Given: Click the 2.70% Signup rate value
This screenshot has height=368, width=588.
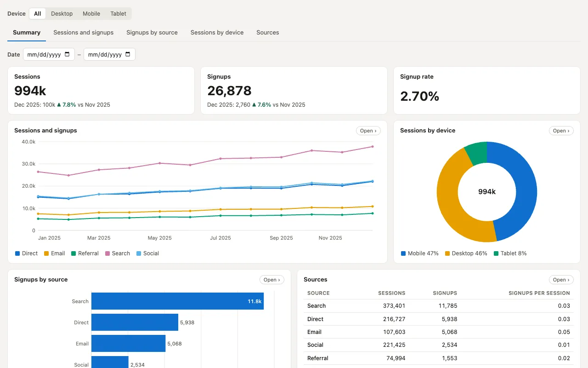Looking at the screenshot, I should [x=419, y=96].
